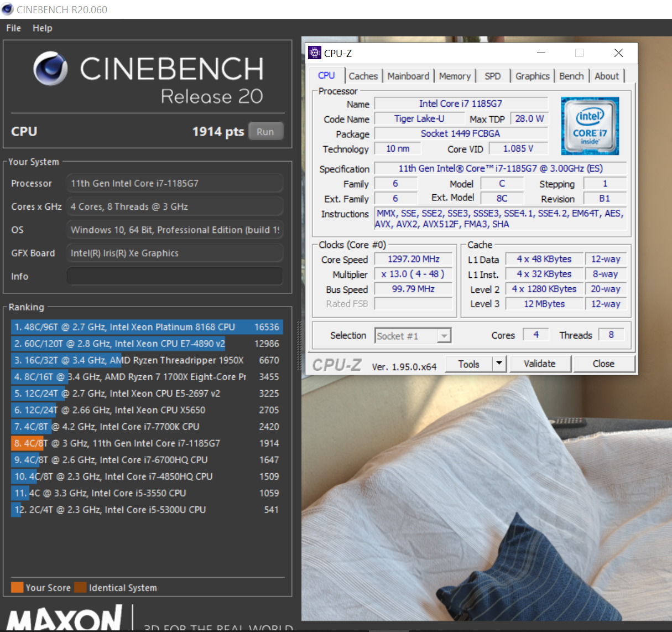Select the Xeon Platinum 8168 ranking row

click(147, 327)
